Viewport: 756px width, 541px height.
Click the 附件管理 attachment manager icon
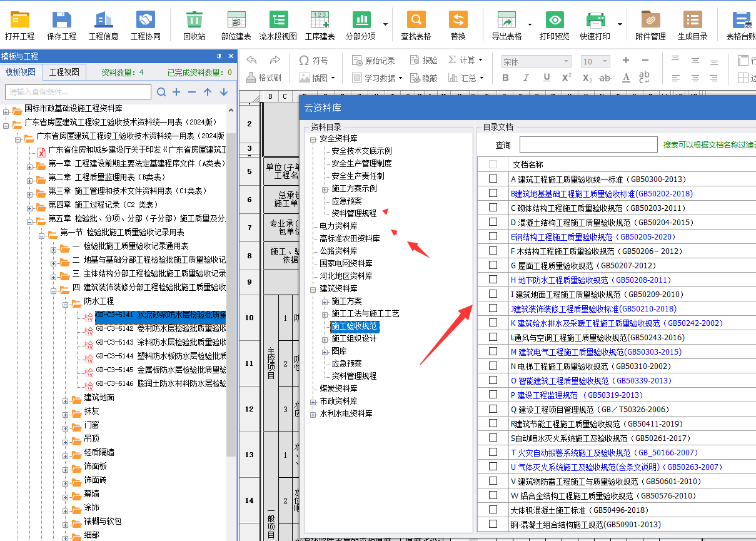point(650,20)
